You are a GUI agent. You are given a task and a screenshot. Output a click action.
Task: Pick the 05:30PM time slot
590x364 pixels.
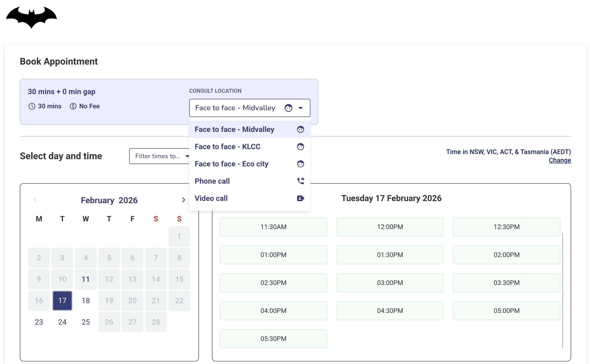pos(273,338)
